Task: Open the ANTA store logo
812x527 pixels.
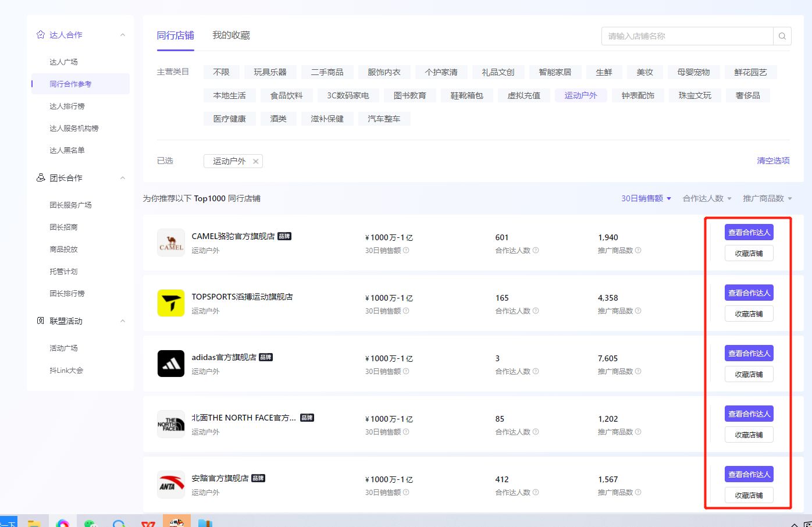Action: 171,485
